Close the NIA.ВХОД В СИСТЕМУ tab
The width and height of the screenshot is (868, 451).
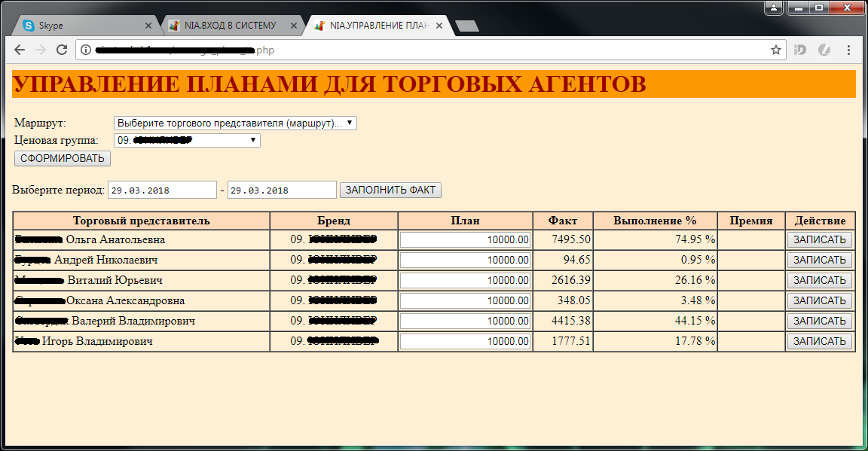tap(293, 26)
